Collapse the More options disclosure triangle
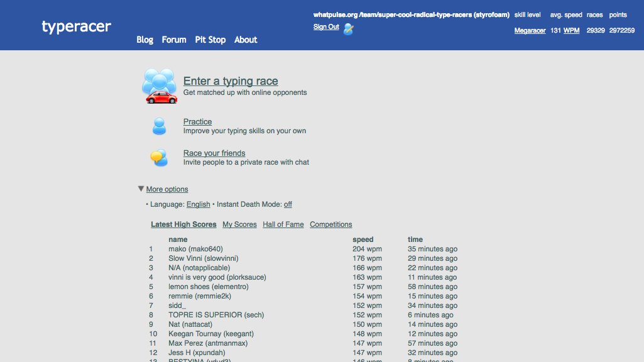The height and width of the screenshot is (362, 644). point(141,189)
